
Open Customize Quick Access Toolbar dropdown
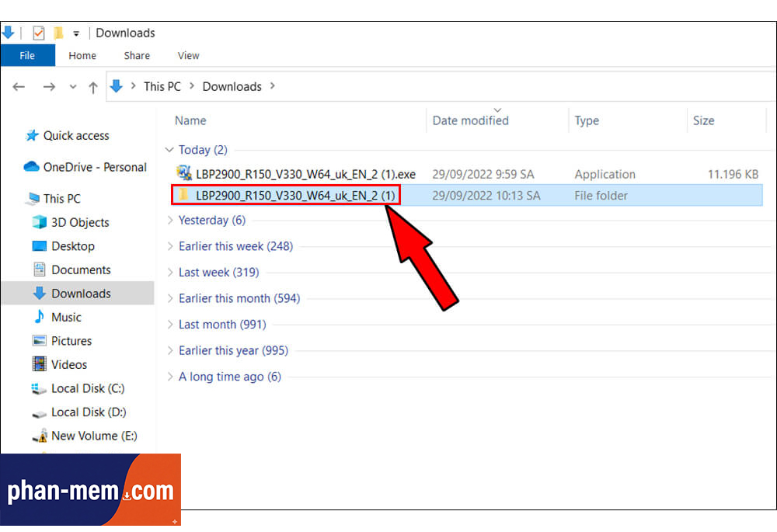(76, 33)
